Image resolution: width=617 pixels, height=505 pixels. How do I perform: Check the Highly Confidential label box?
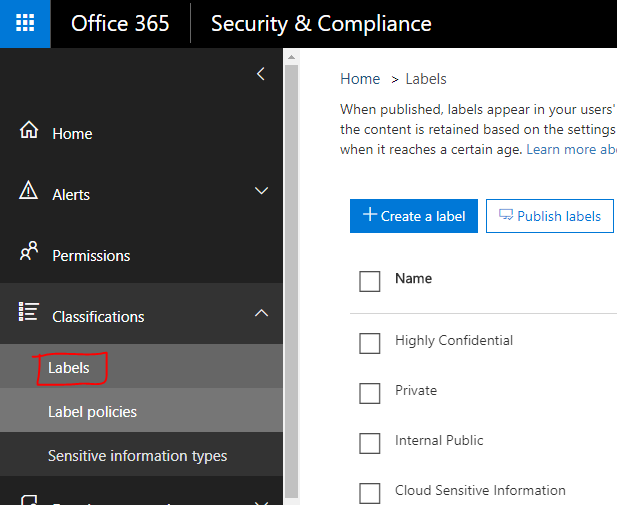(369, 343)
